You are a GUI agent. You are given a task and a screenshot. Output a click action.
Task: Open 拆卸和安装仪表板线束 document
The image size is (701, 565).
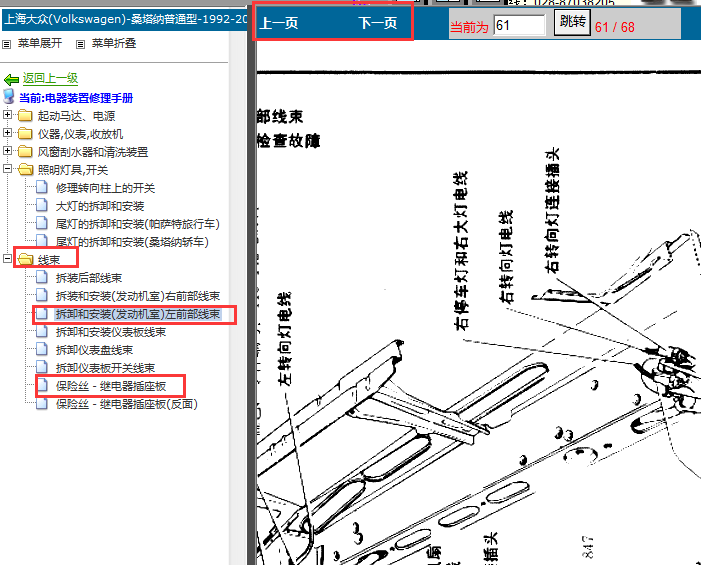pyautogui.click(x=111, y=332)
